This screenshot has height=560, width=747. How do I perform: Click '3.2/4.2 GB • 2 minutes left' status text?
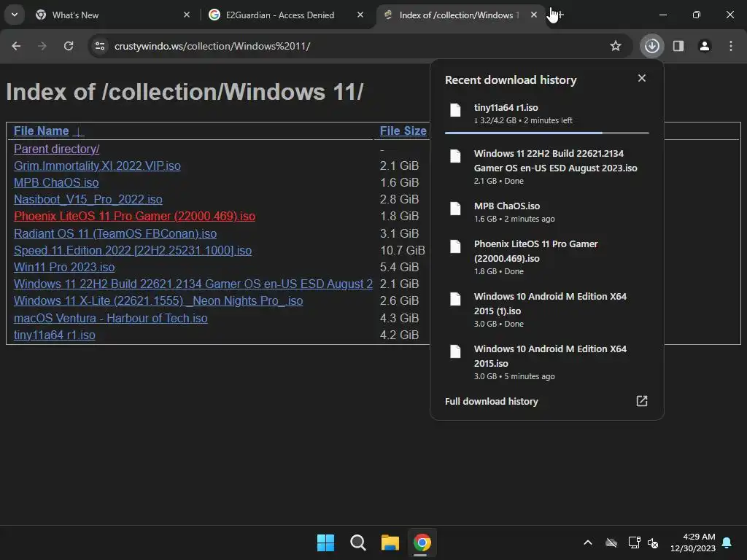click(523, 120)
